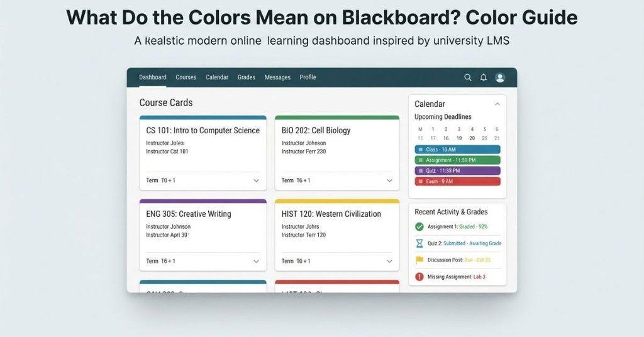Screen dimensions: 644x337
Task: Click red alert icon beside Missing Assignment
Action: (x=419, y=277)
